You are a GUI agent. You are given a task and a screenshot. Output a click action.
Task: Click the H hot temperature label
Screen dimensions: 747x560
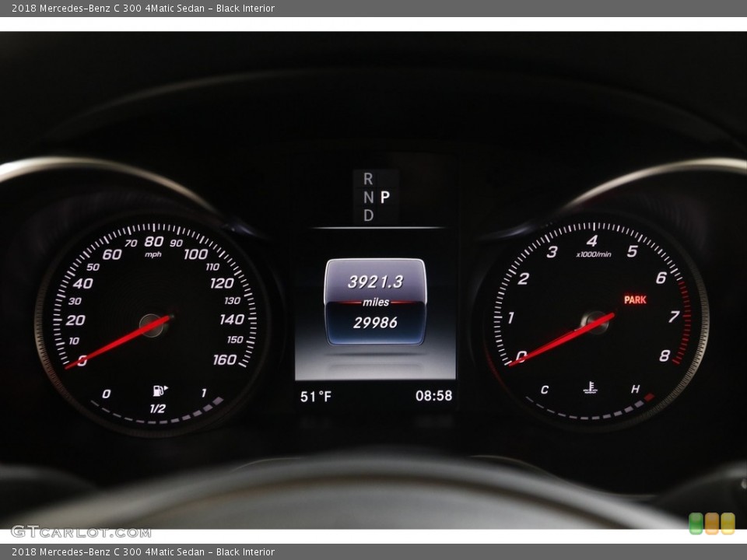tap(635, 389)
